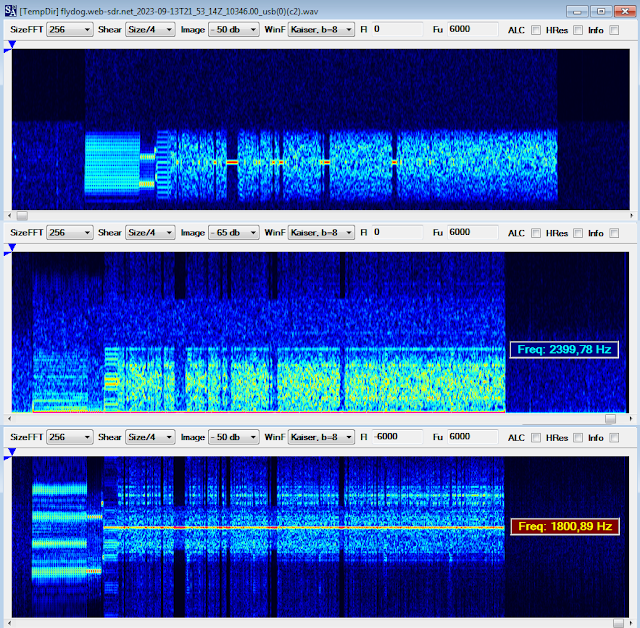The width and height of the screenshot is (640, 628).
Task: Click scroll thumb under bottom spectrogram
Action: point(618,623)
